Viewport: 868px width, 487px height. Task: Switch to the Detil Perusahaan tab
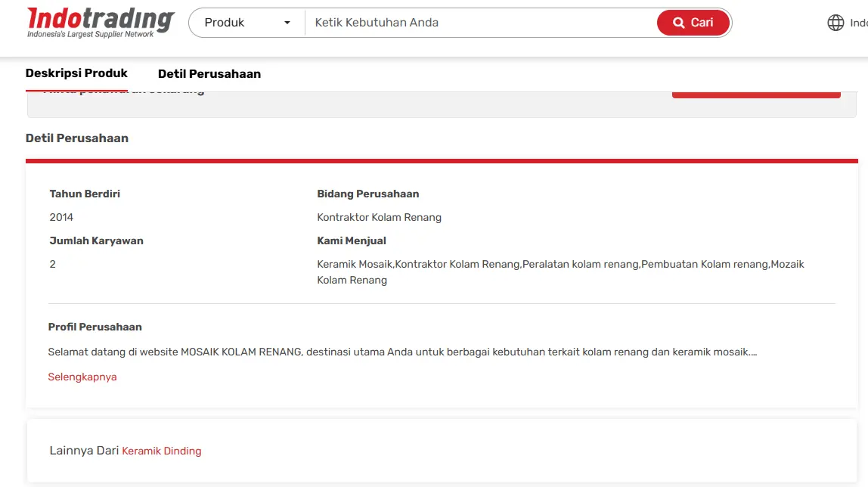(x=209, y=74)
